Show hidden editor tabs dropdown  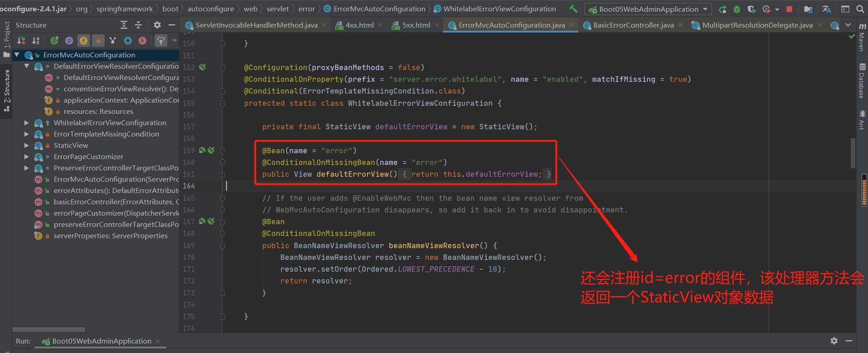[x=848, y=25]
